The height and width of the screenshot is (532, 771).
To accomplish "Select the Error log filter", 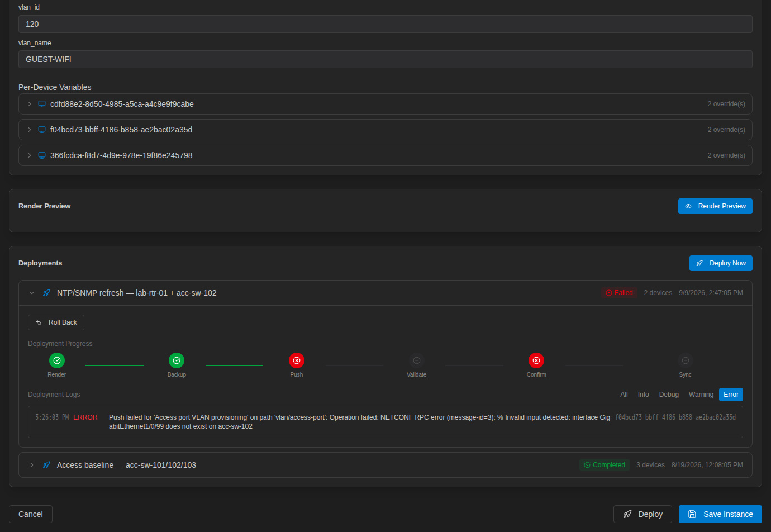I will coord(731,395).
